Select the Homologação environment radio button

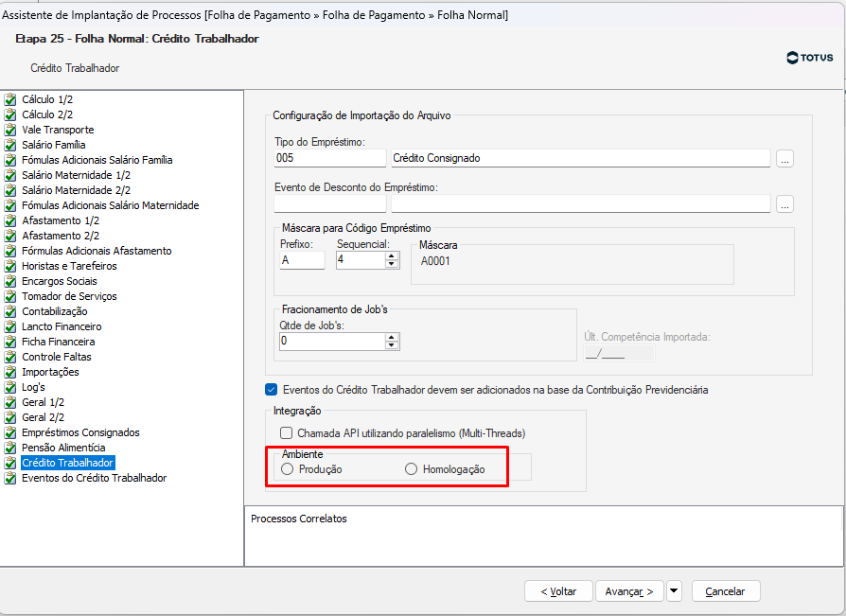(x=411, y=469)
